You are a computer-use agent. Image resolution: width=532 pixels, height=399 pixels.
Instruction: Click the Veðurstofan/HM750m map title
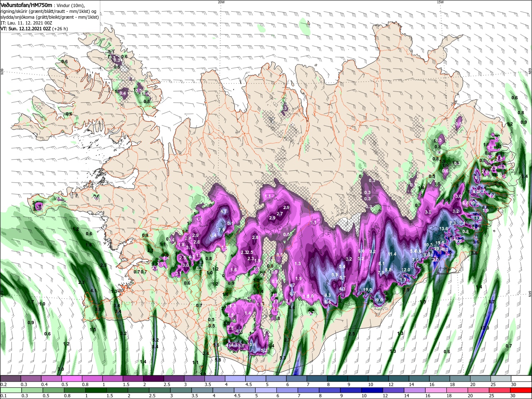[26, 5]
